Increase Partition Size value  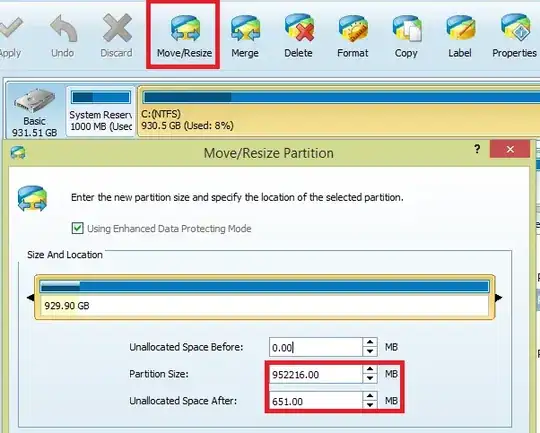click(370, 369)
